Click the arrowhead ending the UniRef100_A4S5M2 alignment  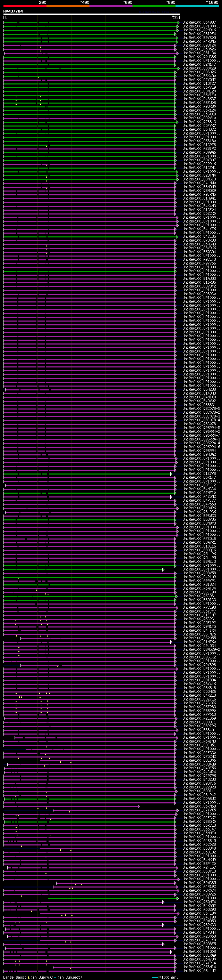point(171,496)
